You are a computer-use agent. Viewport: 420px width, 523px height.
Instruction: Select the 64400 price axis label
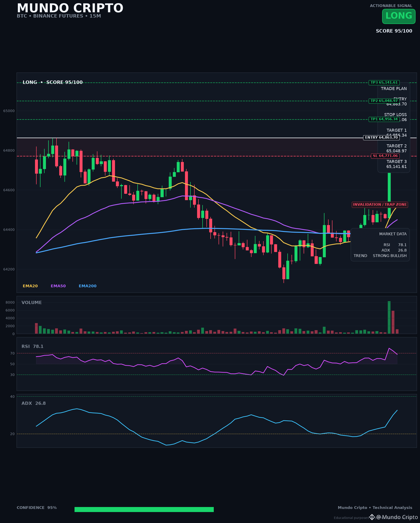pos(9,230)
